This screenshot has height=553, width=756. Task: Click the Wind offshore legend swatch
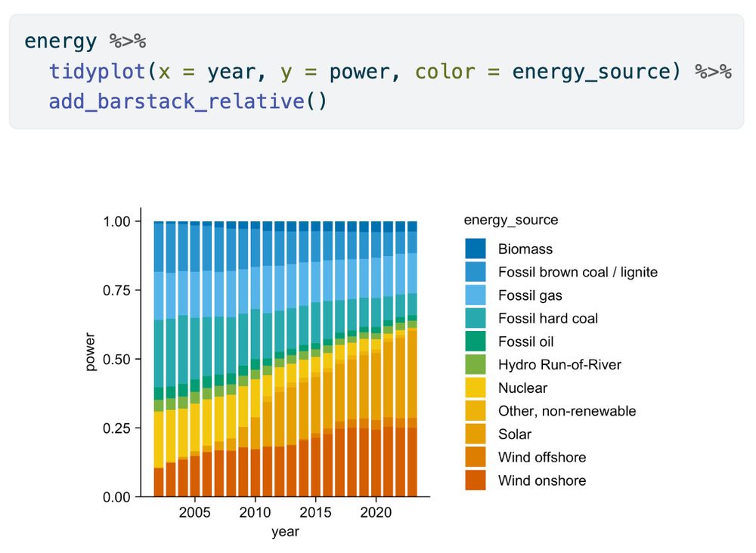pos(476,456)
